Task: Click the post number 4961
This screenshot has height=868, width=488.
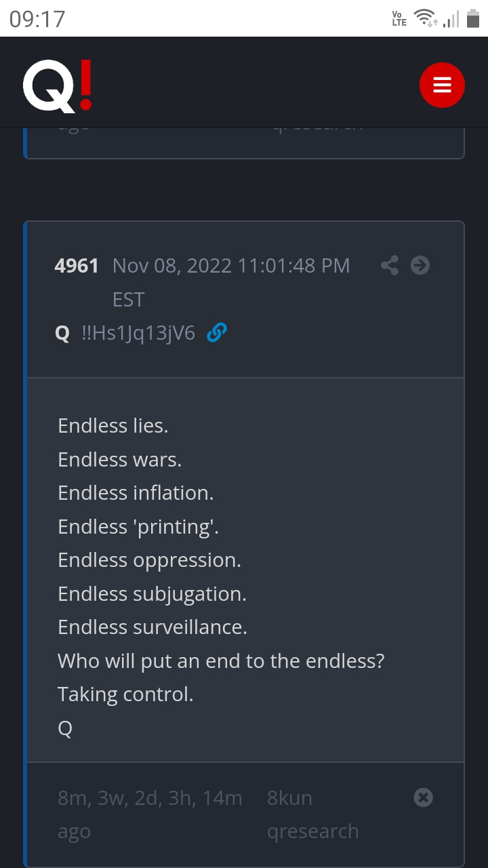Action: (77, 265)
